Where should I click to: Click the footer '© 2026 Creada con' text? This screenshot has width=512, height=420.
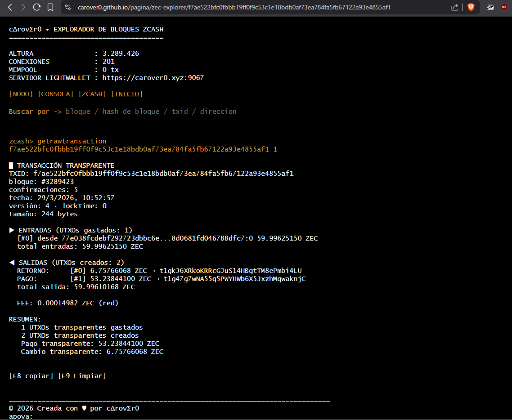pos(43,408)
